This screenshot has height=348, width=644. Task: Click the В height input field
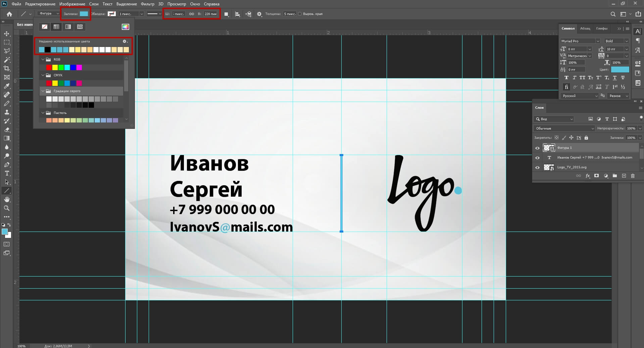(211, 14)
